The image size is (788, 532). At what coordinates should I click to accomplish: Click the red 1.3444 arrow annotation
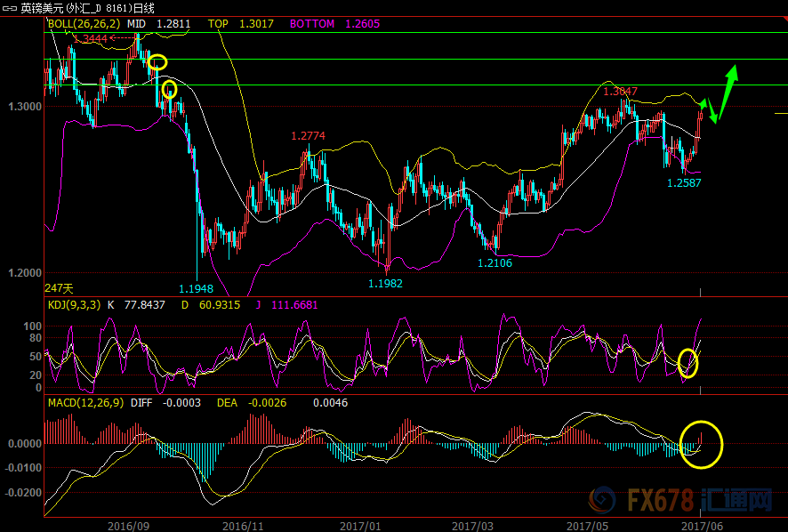pyautogui.click(x=91, y=39)
